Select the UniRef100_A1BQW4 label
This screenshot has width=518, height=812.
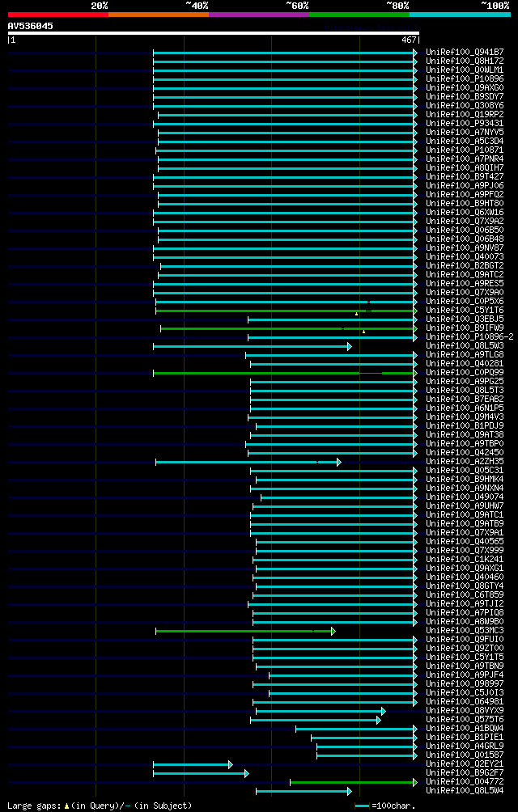click(465, 728)
